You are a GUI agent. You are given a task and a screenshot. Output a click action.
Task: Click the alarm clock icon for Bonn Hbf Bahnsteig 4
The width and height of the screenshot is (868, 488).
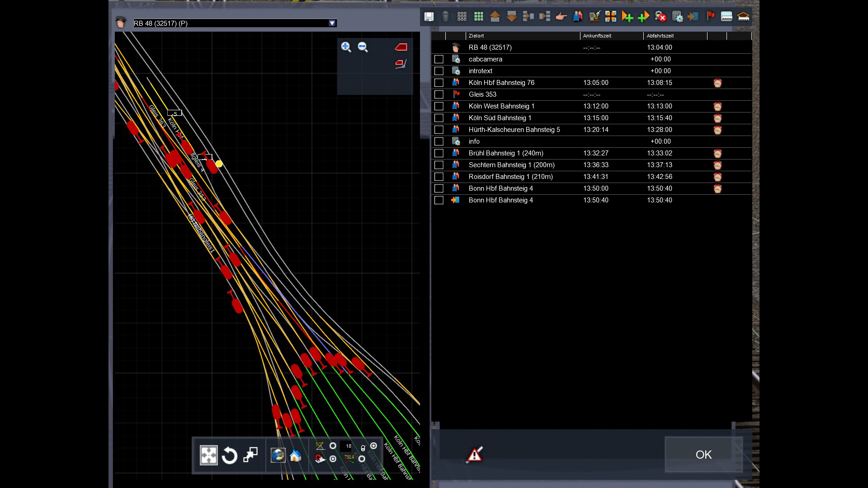click(x=717, y=189)
